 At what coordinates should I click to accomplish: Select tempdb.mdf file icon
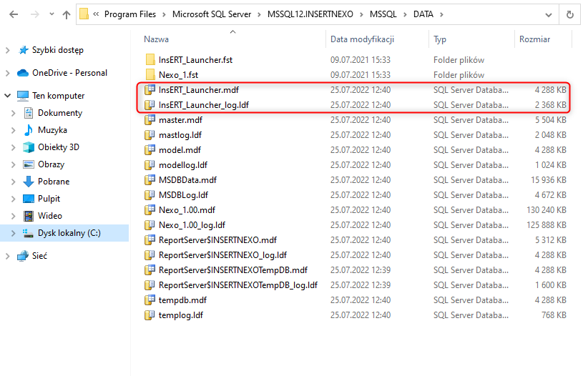pos(150,300)
